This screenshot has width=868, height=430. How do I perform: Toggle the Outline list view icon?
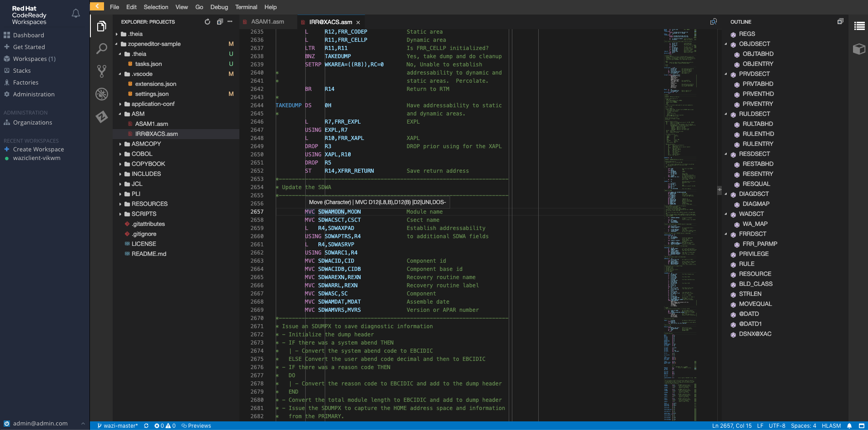tap(859, 26)
